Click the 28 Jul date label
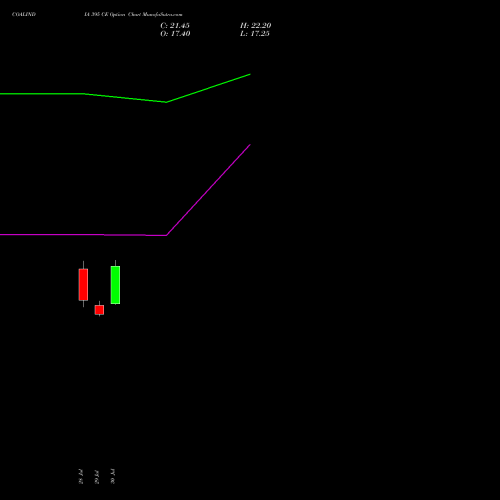 81,476
